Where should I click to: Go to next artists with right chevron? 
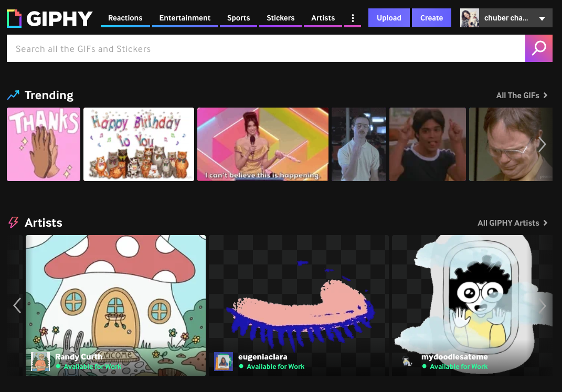[542, 305]
